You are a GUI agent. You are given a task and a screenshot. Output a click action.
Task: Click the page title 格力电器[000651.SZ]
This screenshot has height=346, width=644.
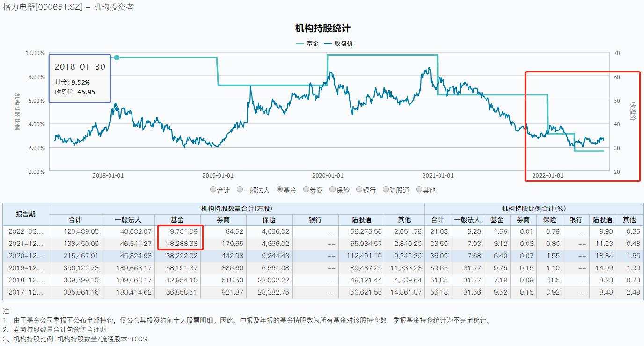pyautogui.click(x=42, y=7)
